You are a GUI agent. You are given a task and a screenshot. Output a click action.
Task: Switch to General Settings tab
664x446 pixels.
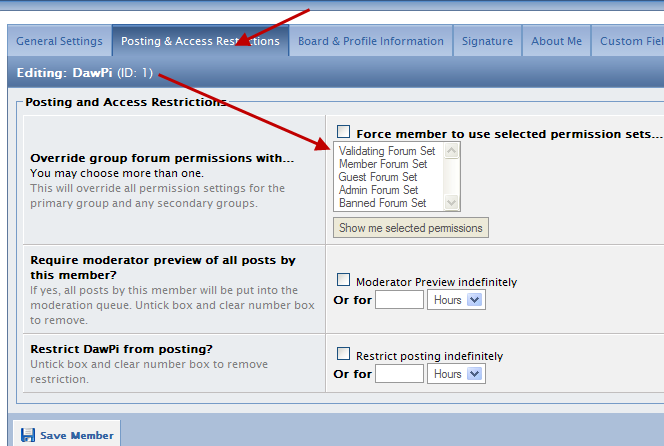(x=59, y=41)
